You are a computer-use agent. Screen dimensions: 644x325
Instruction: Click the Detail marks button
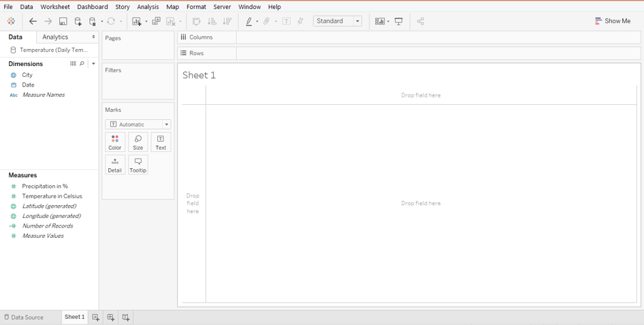(x=115, y=165)
